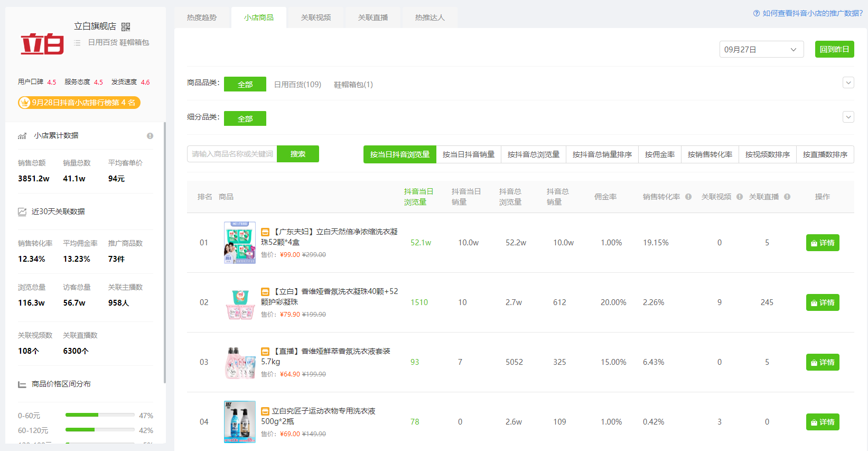Viewport: 868px width, 451px height.
Task: Sort by 按直播数排序
Action: coord(825,154)
